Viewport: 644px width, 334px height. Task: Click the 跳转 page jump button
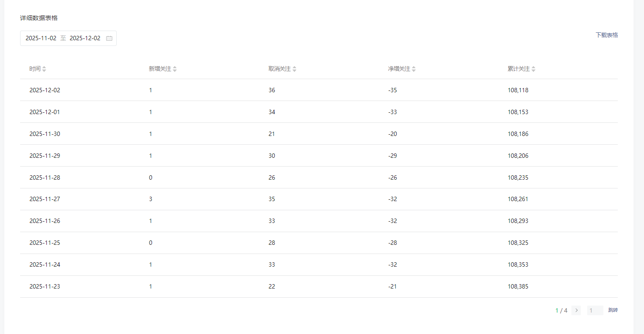coord(613,310)
